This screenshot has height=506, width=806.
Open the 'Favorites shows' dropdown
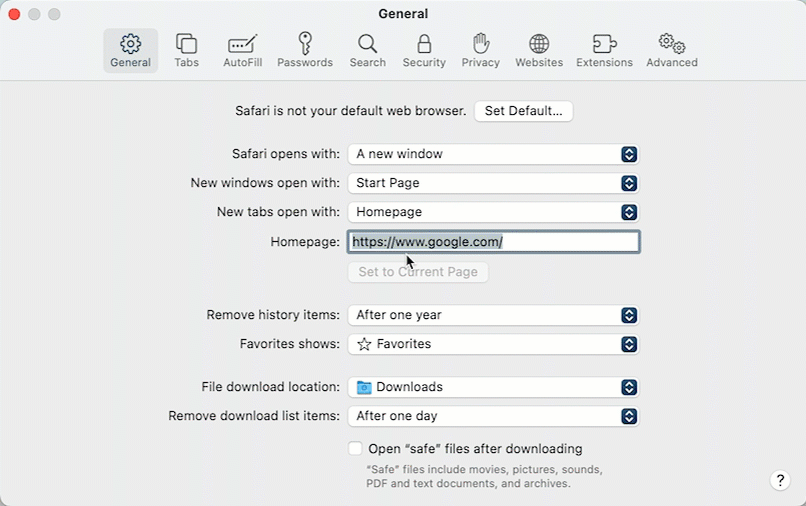coord(493,344)
